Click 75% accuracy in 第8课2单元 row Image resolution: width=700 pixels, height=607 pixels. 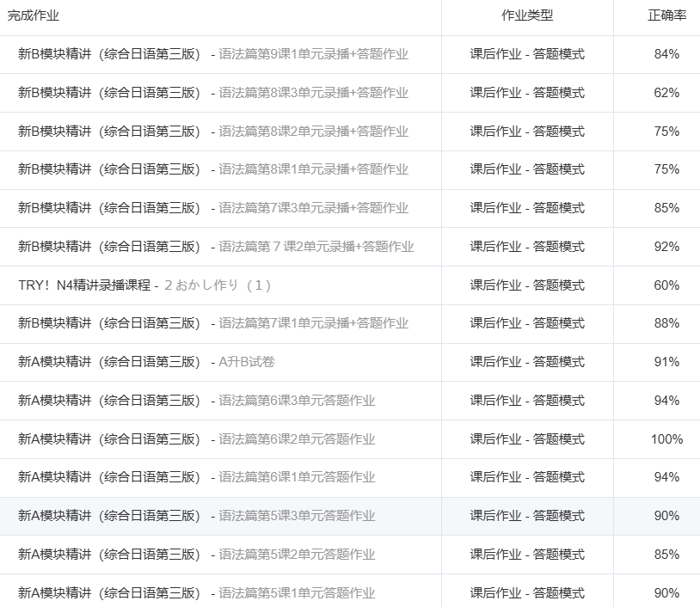click(666, 132)
